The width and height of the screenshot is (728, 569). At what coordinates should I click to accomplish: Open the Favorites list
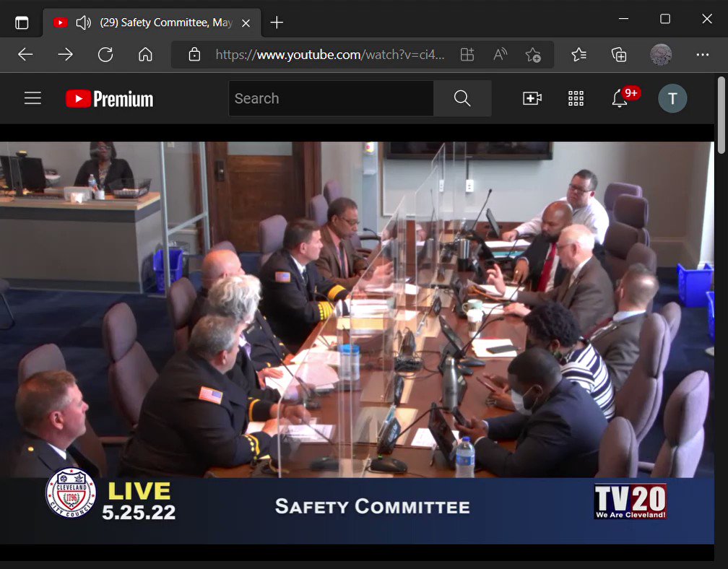point(578,55)
